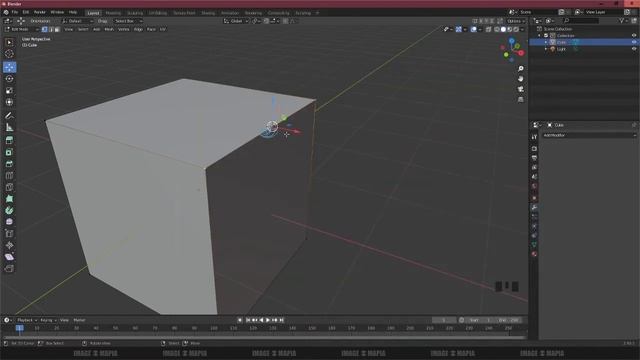Screen dimensions: 640x360
Task: Toggle overlays display button
Action: (473, 29)
